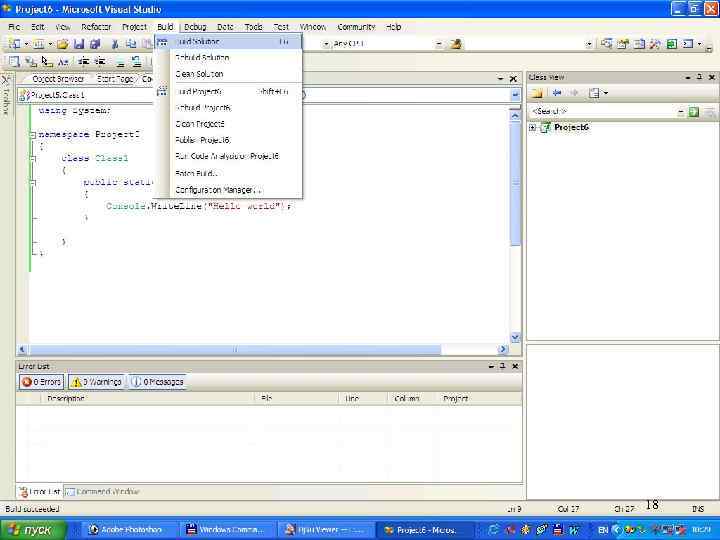Click the Copy toolbar icon
Image resolution: width=720 pixels, height=540 pixels.
tap(131, 44)
